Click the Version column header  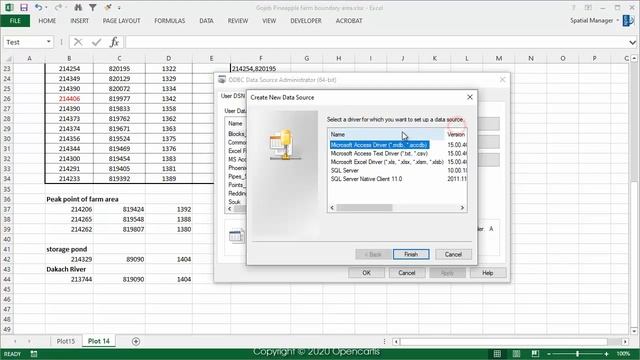point(456,134)
